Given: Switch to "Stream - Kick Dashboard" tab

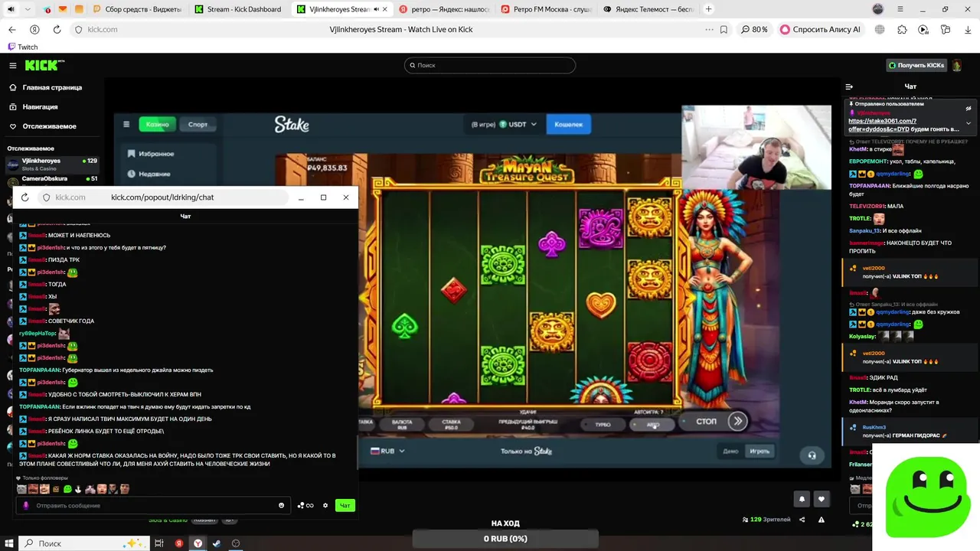Looking at the screenshot, I should point(237,9).
